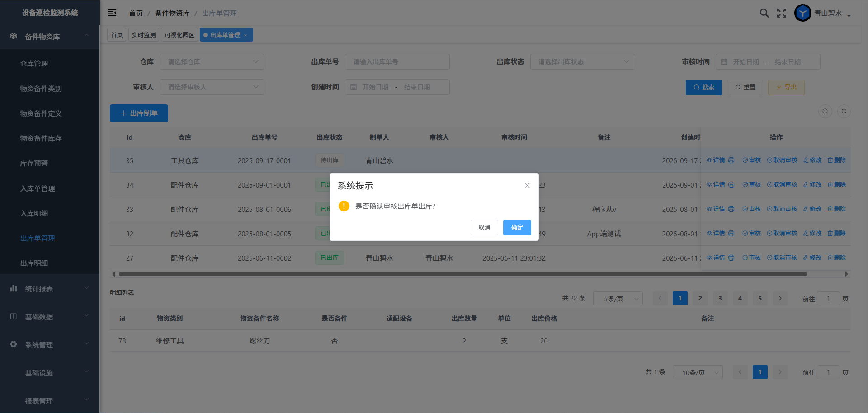Toggle fullscreen mode icon in header
This screenshot has height=413, width=868.
pyautogui.click(x=782, y=13)
